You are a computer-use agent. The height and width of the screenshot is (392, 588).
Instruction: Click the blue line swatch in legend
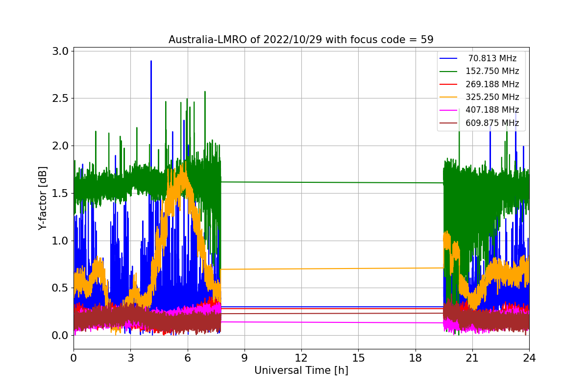(448, 58)
